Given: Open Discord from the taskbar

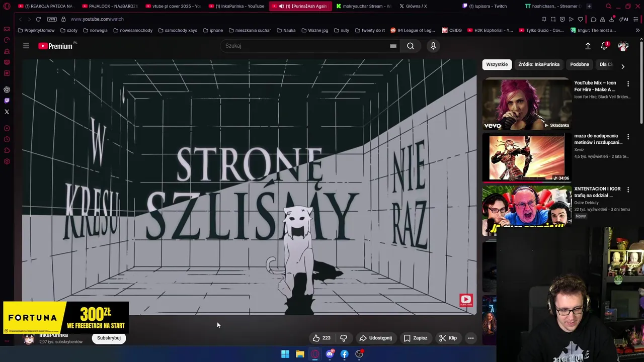Looking at the screenshot, I should (330, 354).
